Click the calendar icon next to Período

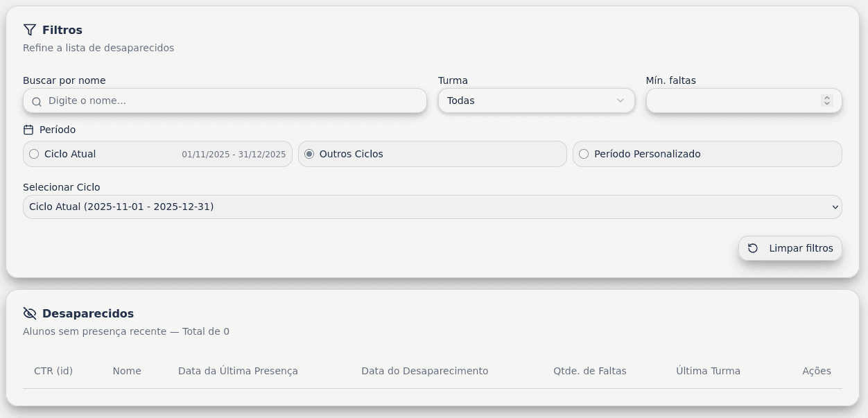[28, 130]
